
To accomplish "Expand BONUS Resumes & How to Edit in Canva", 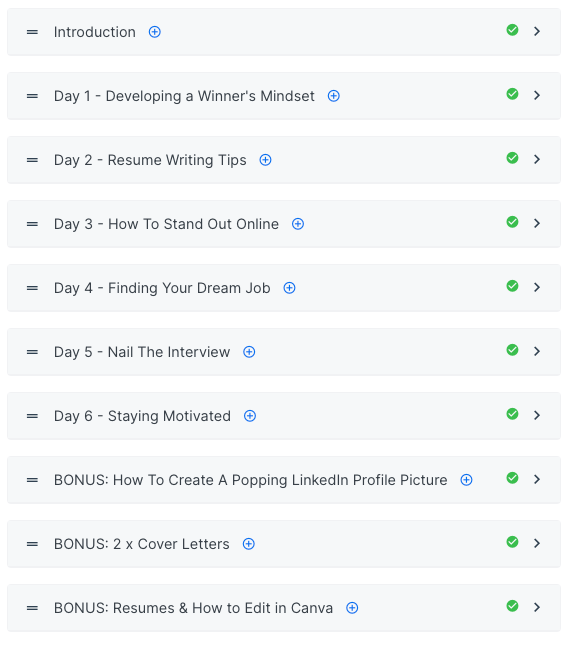I will click(x=537, y=607).
